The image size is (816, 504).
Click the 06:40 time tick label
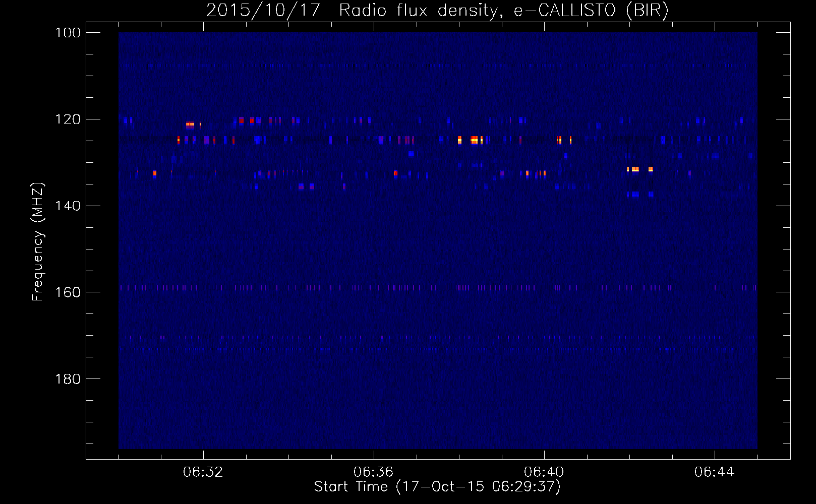[544, 472]
